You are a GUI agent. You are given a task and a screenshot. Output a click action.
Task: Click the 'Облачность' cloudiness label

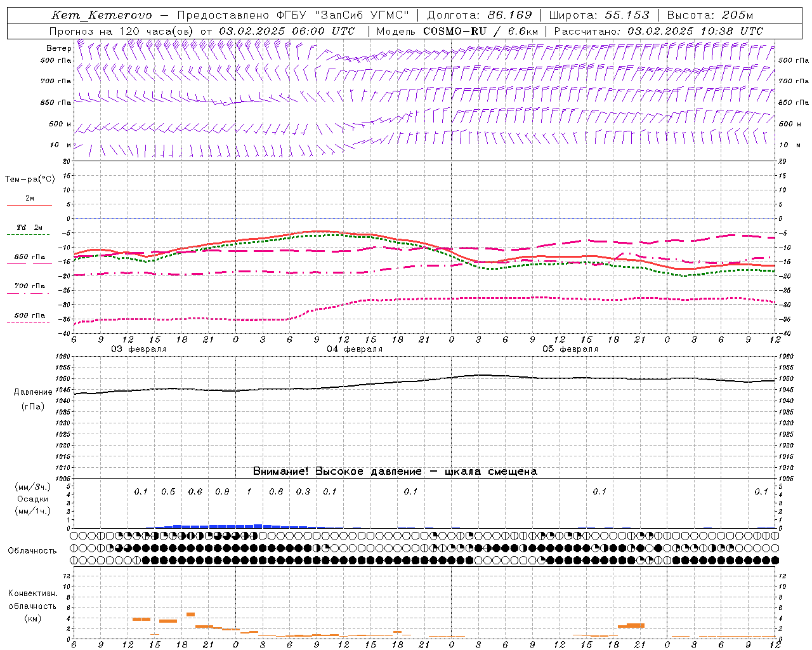32,551
